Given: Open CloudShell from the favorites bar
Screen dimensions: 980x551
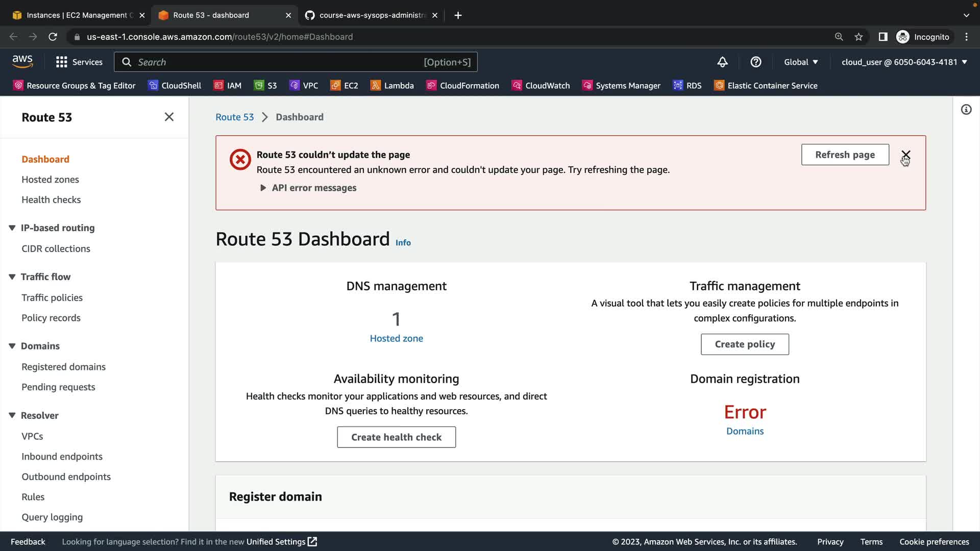Looking at the screenshot, I should pyautogui.click(x=175, y=86).
